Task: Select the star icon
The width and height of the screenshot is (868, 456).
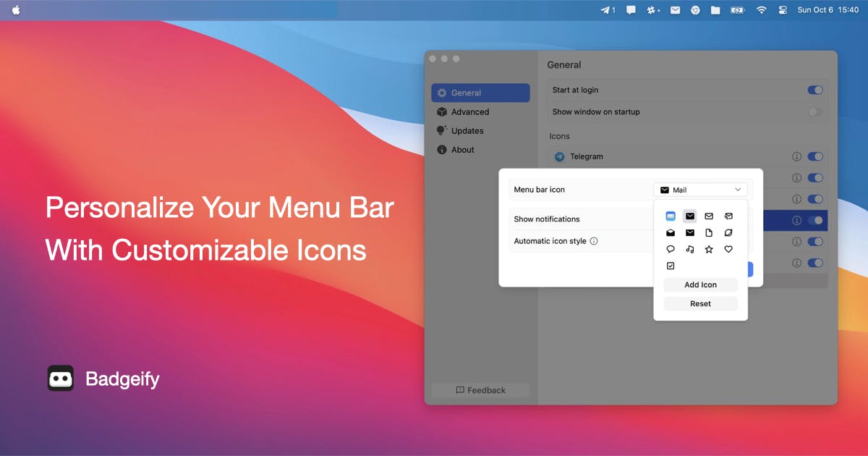Action: pos(709,249)
